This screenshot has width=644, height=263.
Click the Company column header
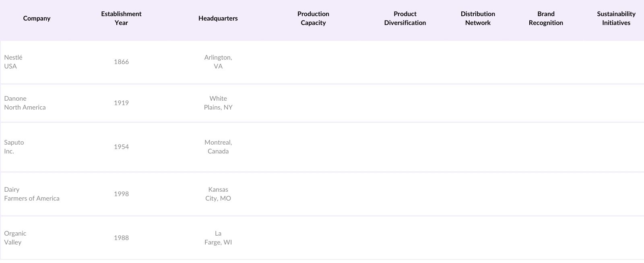[37, 19]
